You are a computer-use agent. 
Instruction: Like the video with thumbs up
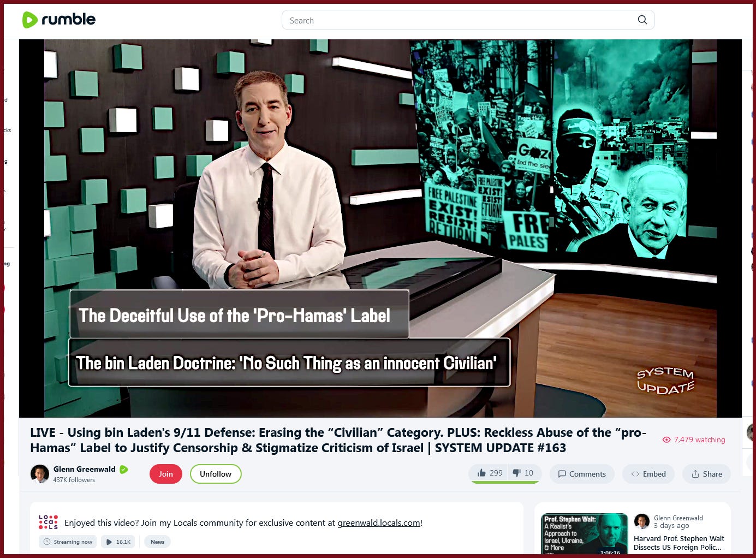pos(490,473)
